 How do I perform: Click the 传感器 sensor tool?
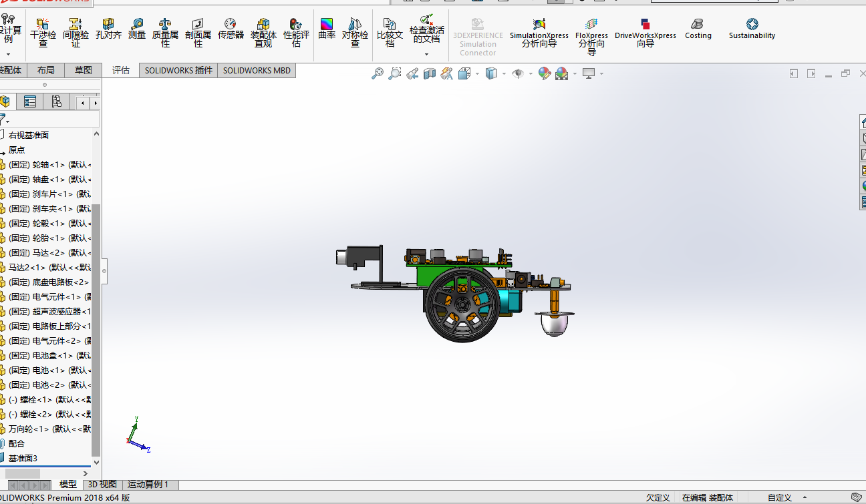coord(231,29)
